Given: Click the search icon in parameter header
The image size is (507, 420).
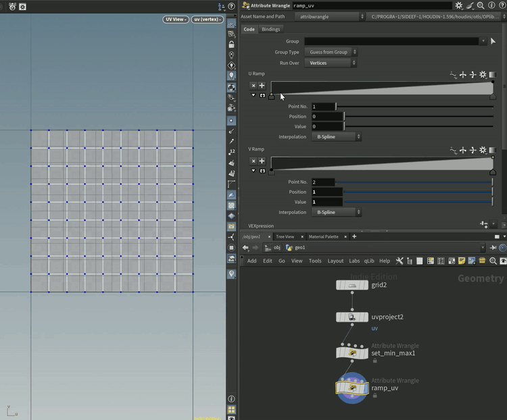Looking at the screenshot, I should (480, 5).
